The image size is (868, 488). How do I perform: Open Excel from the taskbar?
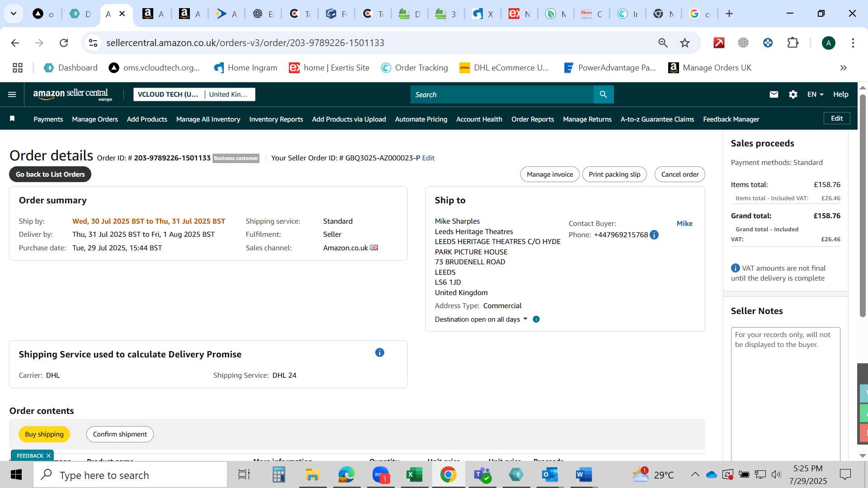[x=414, y=475]
